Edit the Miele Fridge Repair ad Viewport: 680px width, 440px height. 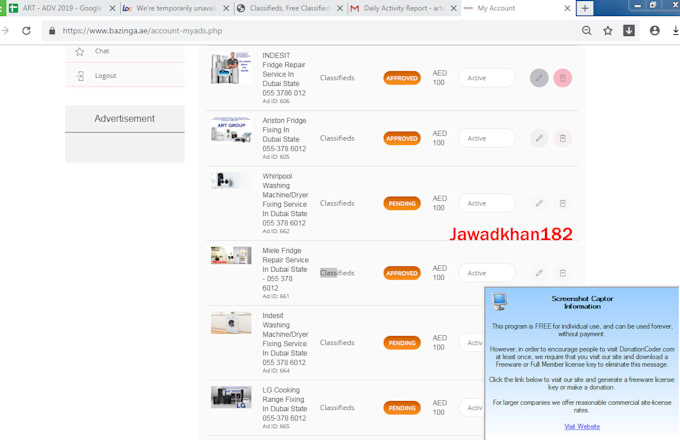[539, 273]
